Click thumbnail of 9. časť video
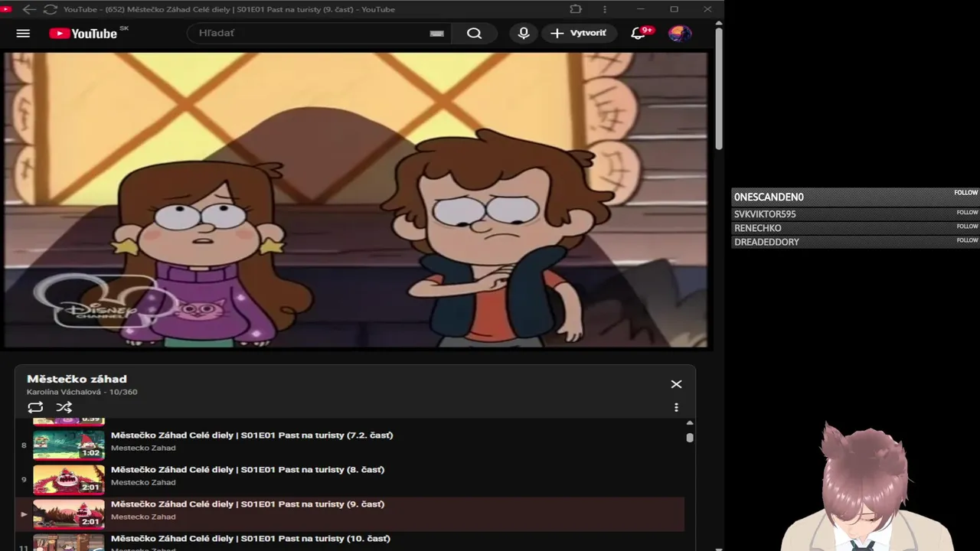 [x=69, y=514]
